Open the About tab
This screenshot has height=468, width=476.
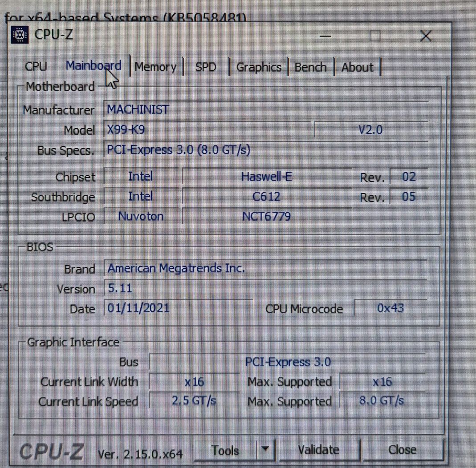357,67
